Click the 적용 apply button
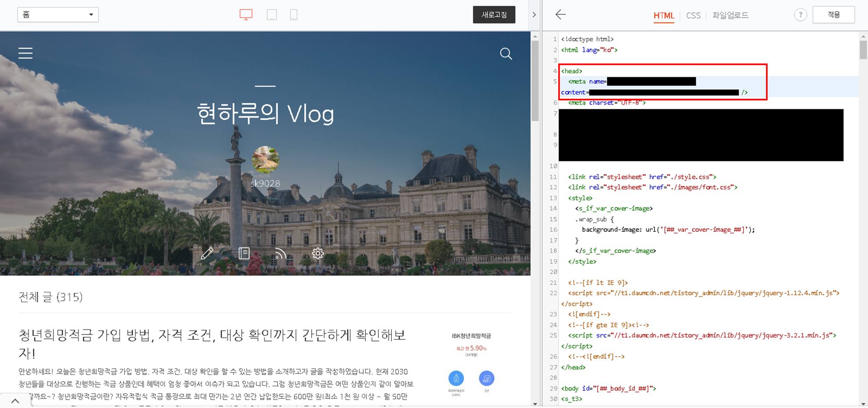 point(833,15)
